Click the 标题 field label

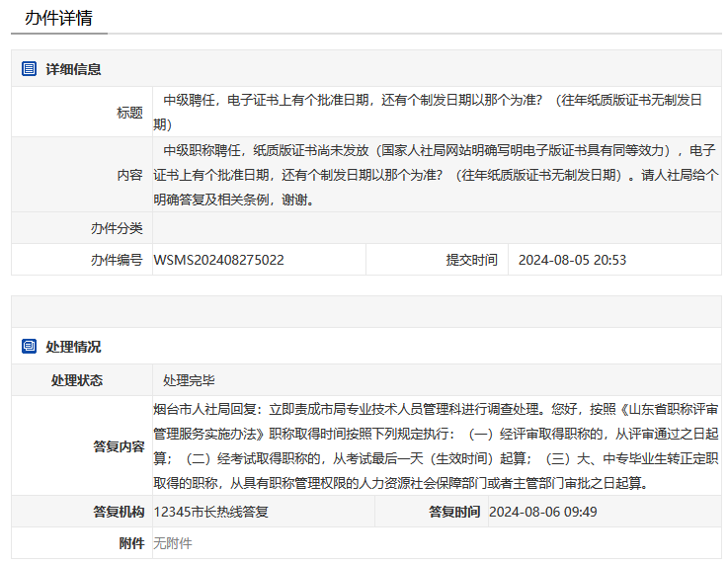pos(129,113)
